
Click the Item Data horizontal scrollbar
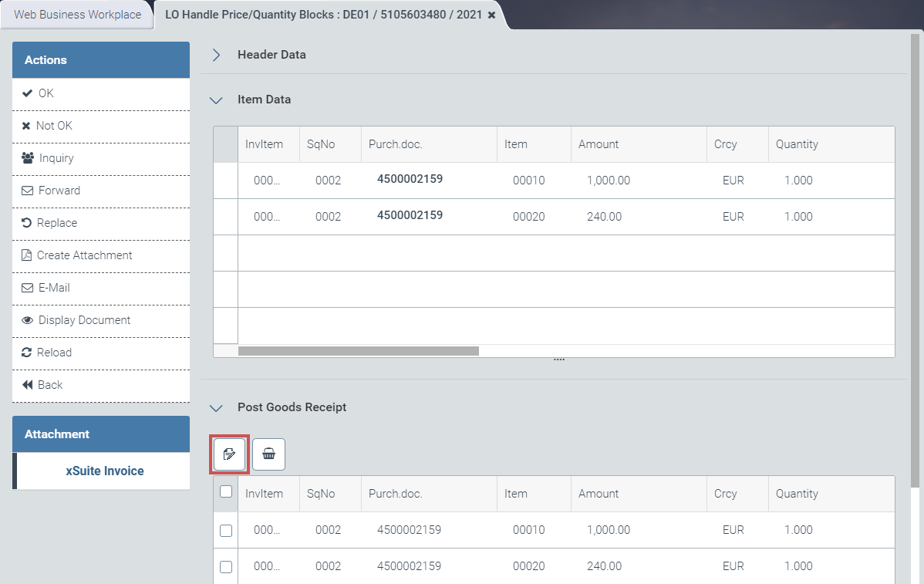tap(359, 351)
